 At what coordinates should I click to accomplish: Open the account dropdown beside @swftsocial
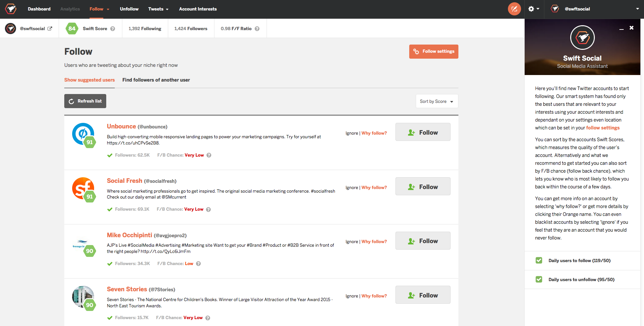click(637, 9)
